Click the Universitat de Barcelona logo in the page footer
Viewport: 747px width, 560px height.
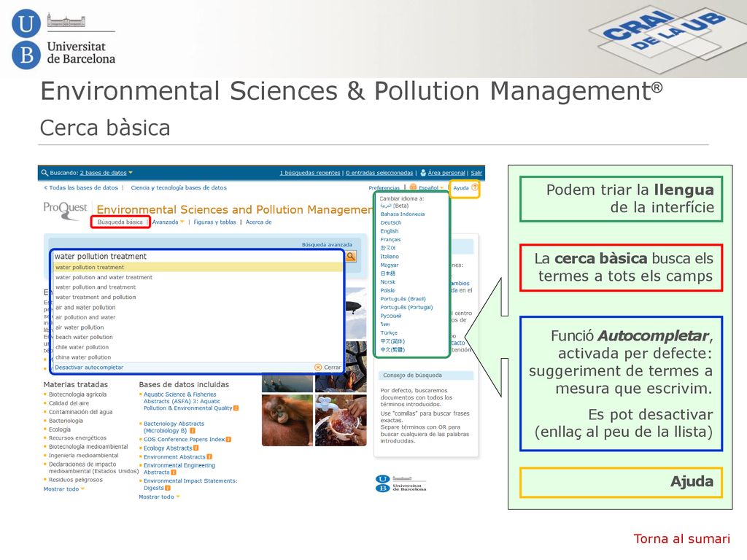pyautogui.click(x=400, y=483)
